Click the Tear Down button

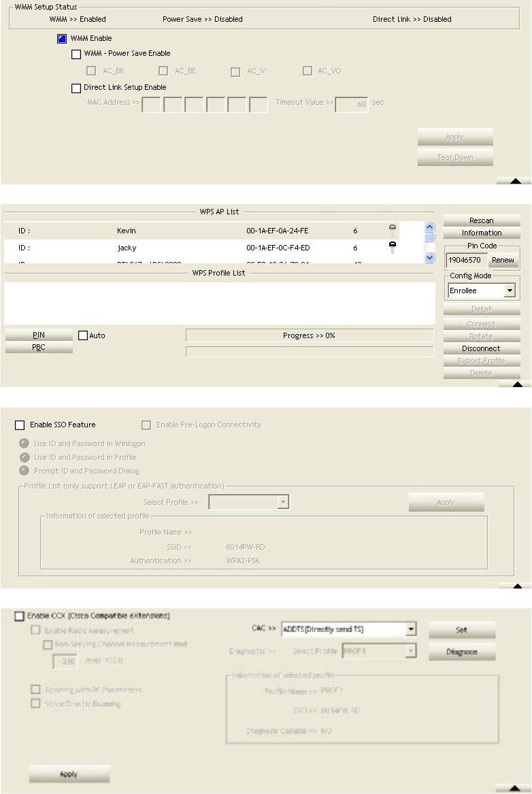coord(455,157)
